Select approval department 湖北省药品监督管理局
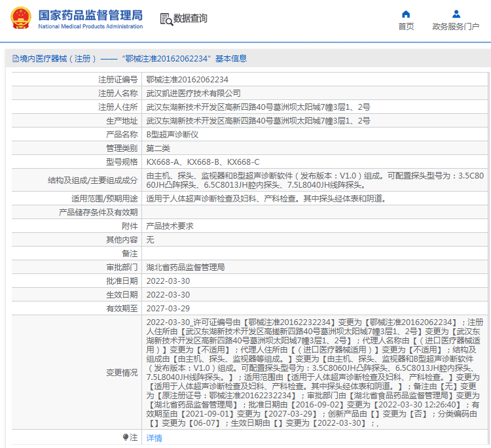This screenshot has width=491, height=448. coord(185,267)
